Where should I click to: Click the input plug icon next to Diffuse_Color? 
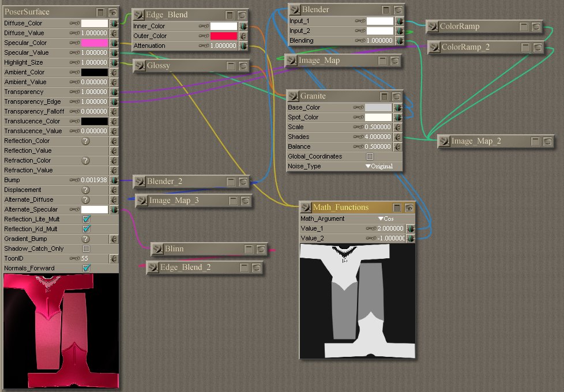114,24
